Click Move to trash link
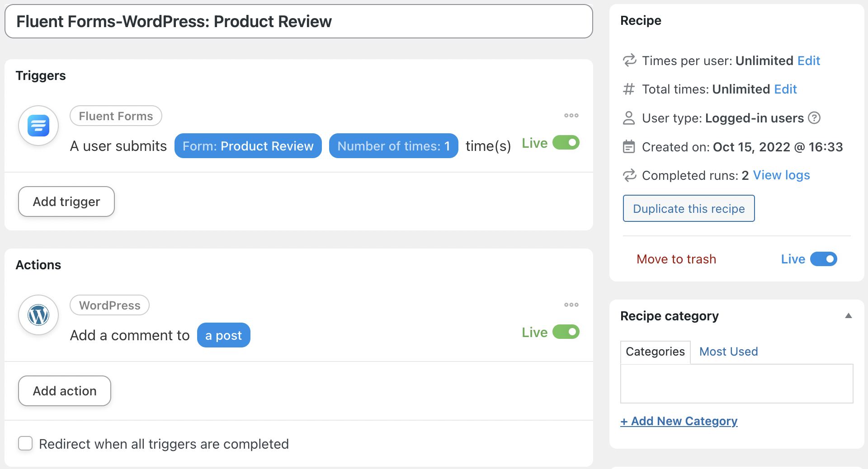 [x=676, y=259]
